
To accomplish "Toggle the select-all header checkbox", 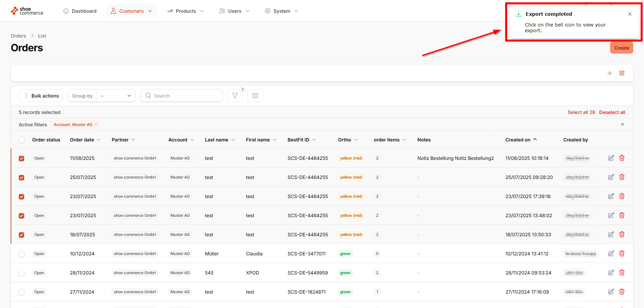I will click(x=21, y=140).
